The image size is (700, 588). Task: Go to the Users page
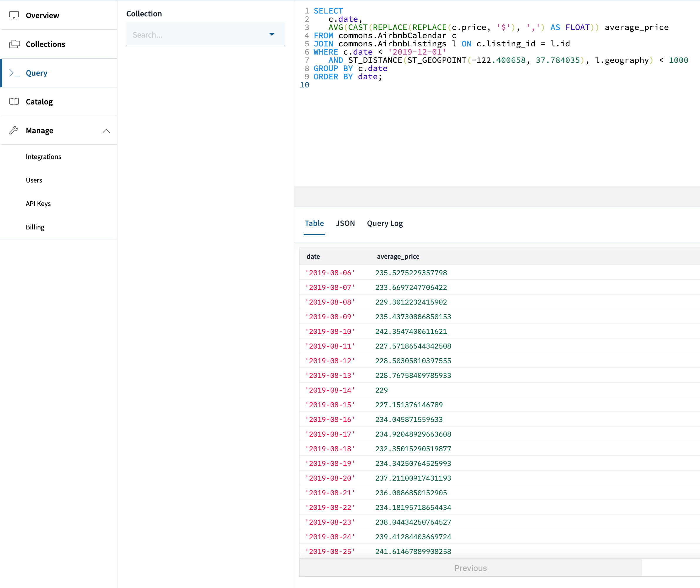[x=34, y=180]
